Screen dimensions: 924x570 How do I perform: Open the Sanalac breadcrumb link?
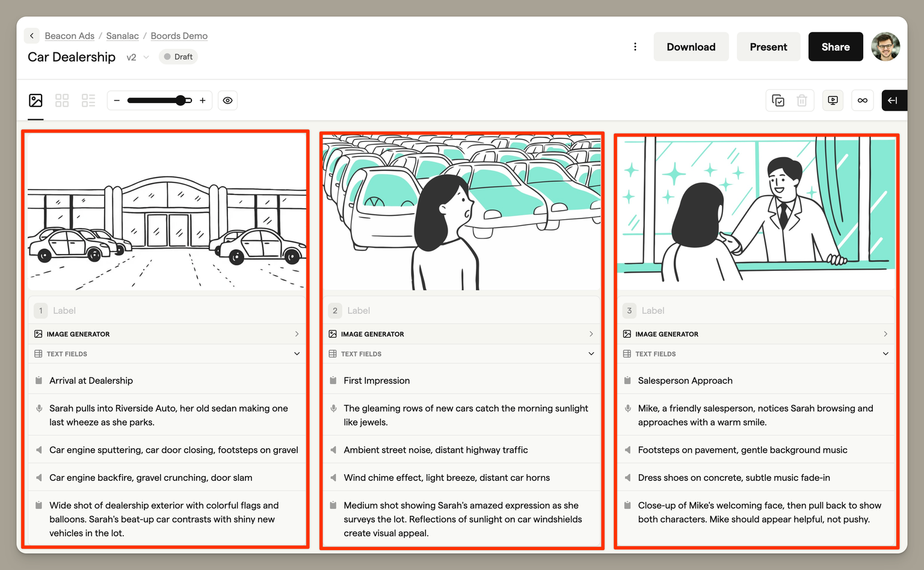(x=122, y=36)
